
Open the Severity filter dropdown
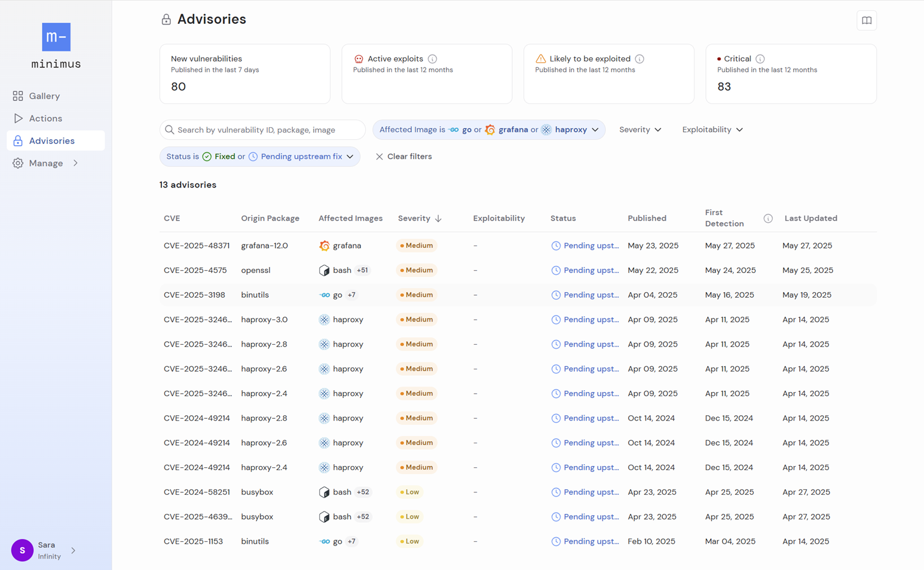(640, 130)
